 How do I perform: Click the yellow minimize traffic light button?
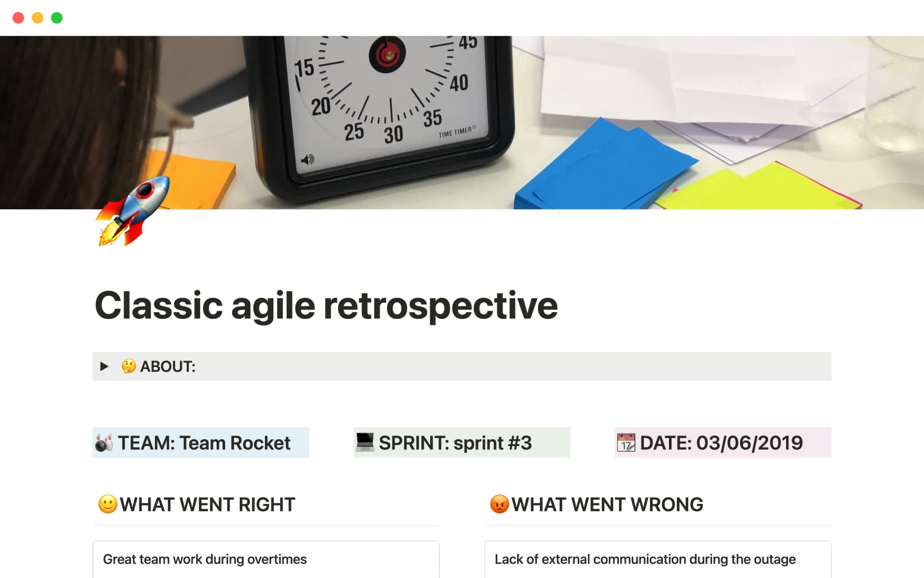tap(38, 17)
